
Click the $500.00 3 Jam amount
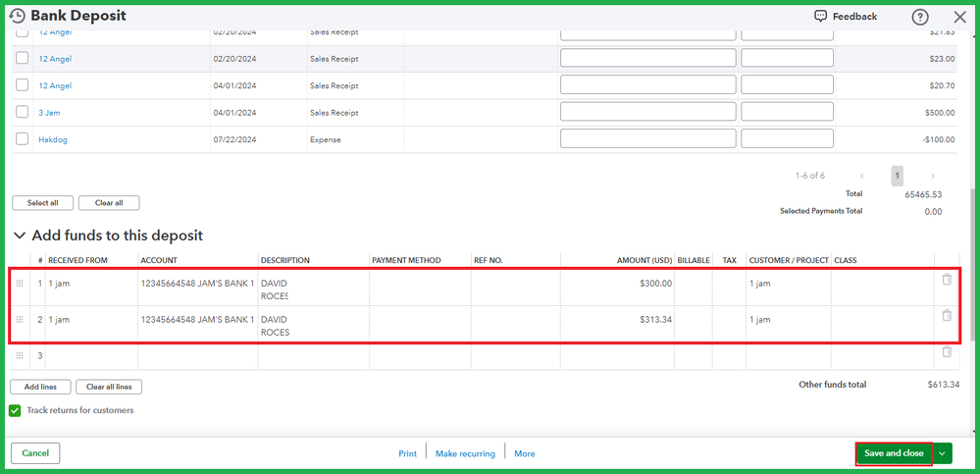coord(940,113)
